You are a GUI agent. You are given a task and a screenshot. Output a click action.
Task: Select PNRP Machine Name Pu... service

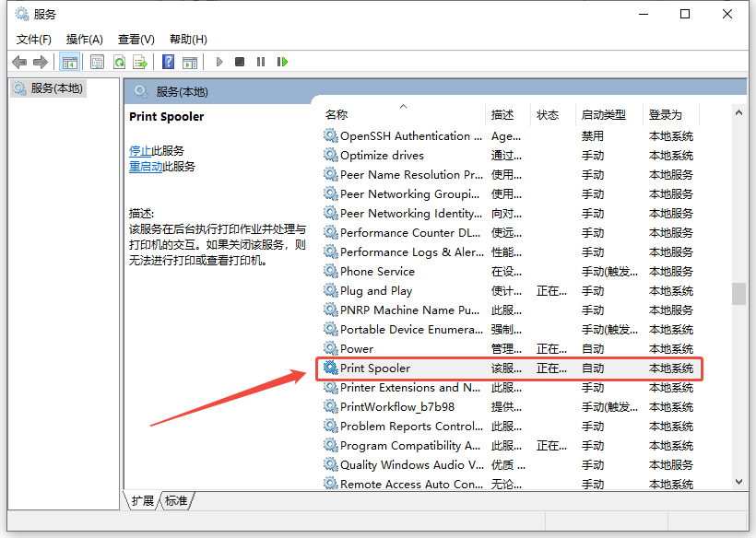[509, 310]
